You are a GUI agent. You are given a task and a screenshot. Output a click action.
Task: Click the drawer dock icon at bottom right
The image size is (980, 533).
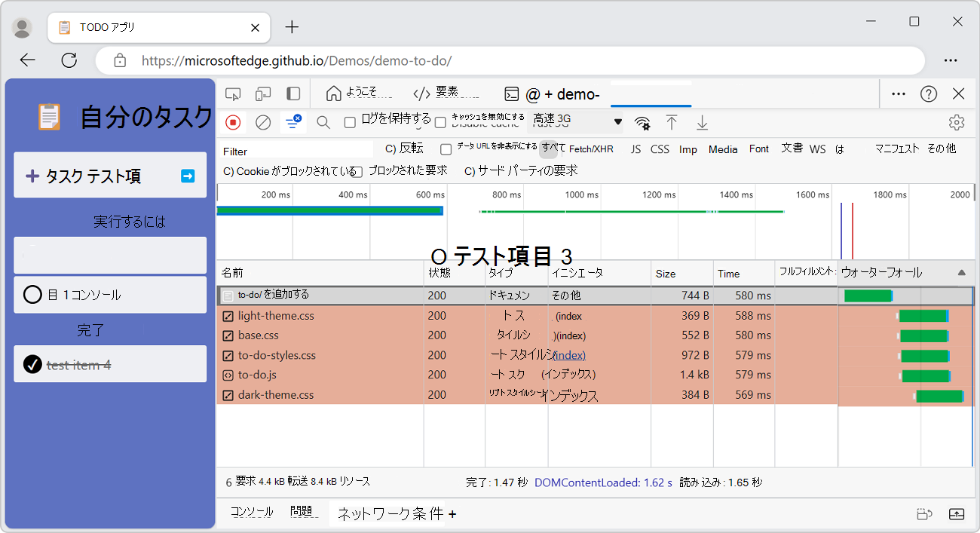click(924, 514)
